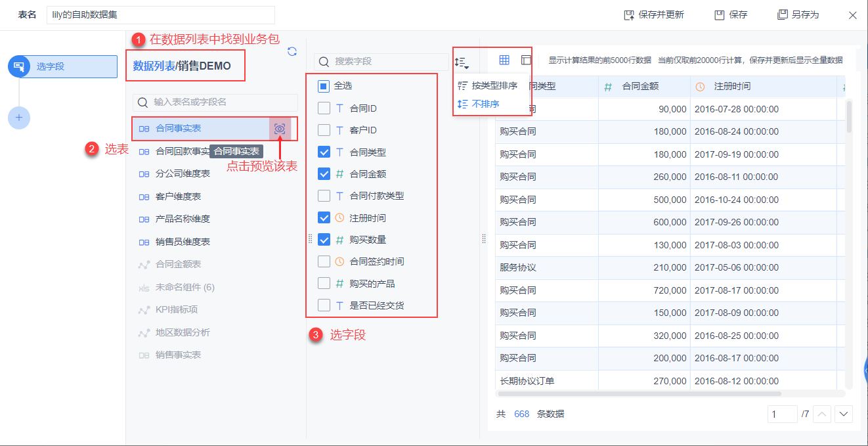Screen dimensions: 868x446
Task: Click the 合同金额 column header
Action: tap(644, 86)
